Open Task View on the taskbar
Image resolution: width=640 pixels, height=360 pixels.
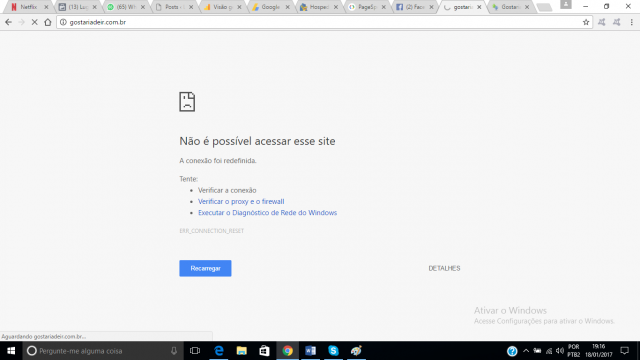point(195,351)
